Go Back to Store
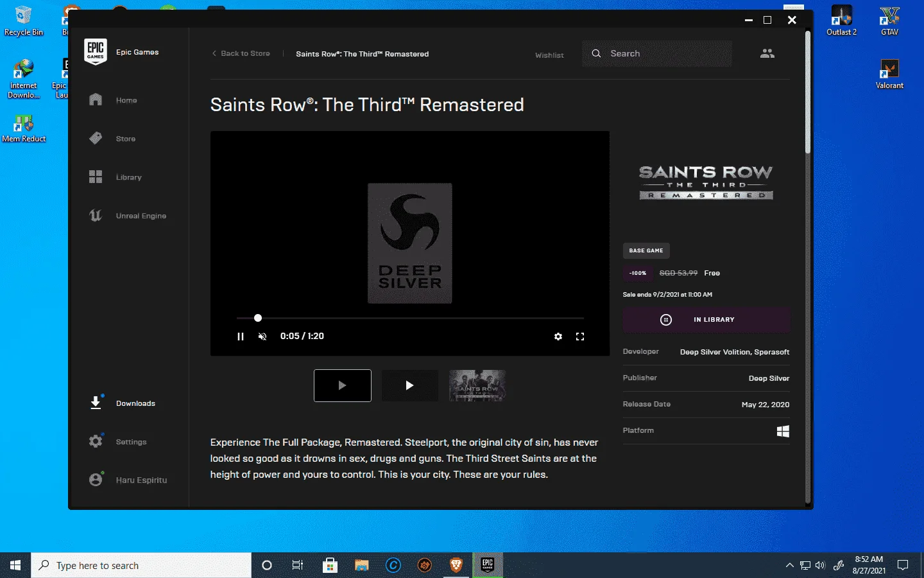The image size is (924, 578). (x=241, y=53)
